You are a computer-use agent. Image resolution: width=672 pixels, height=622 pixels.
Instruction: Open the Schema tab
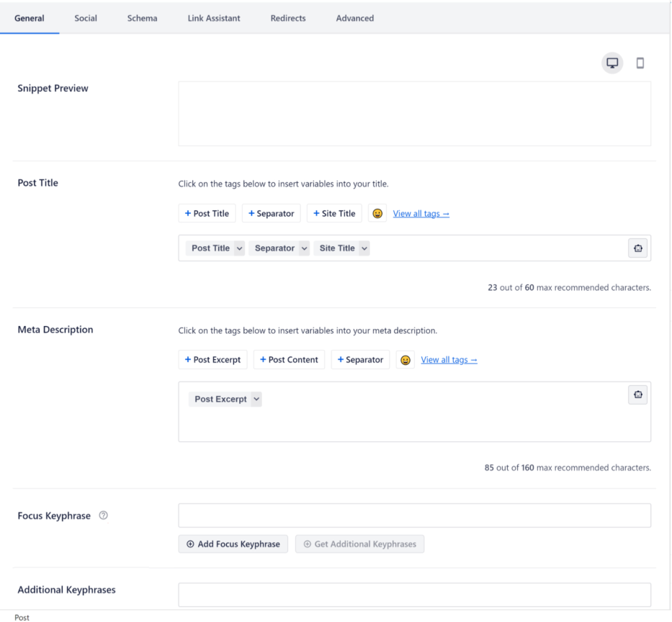pyautogui.click(x=142, y=18)
